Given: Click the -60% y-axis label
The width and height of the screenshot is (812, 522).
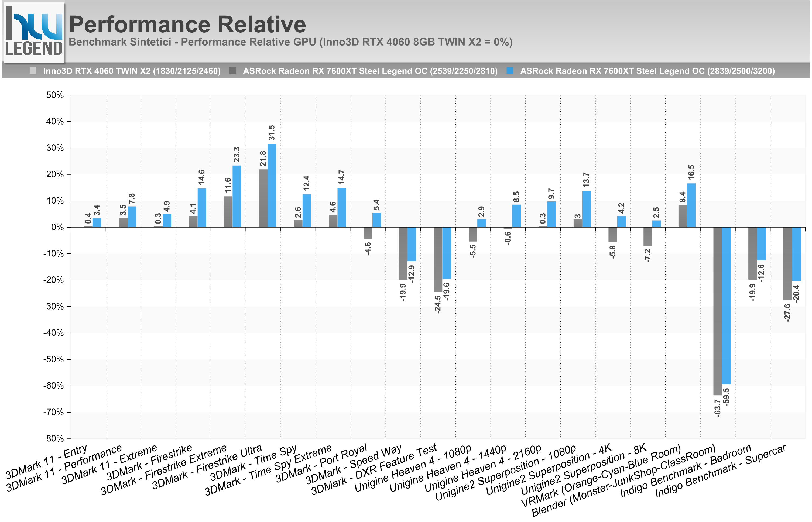Looking at the screenshot, I should coord(53,386).
